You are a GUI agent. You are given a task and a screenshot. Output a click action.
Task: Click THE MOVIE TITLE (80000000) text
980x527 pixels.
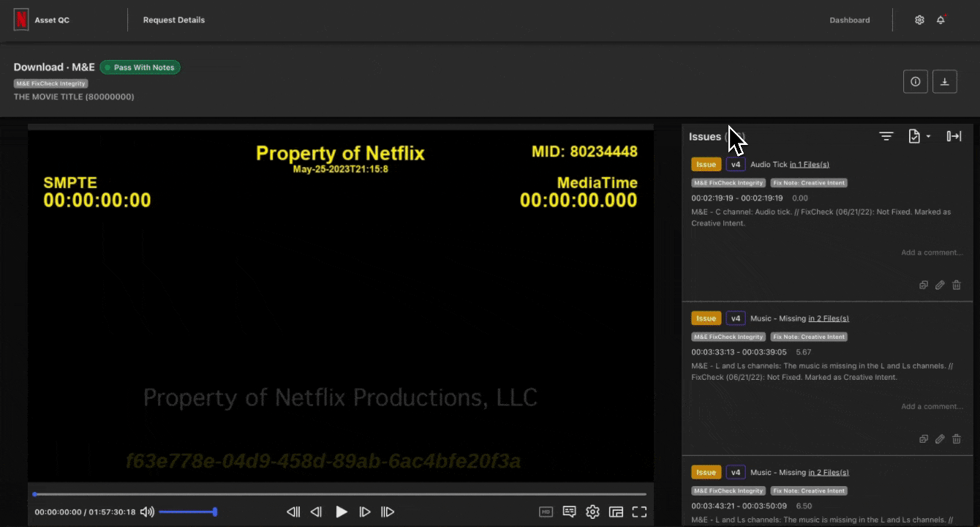[x=74, y=97]
